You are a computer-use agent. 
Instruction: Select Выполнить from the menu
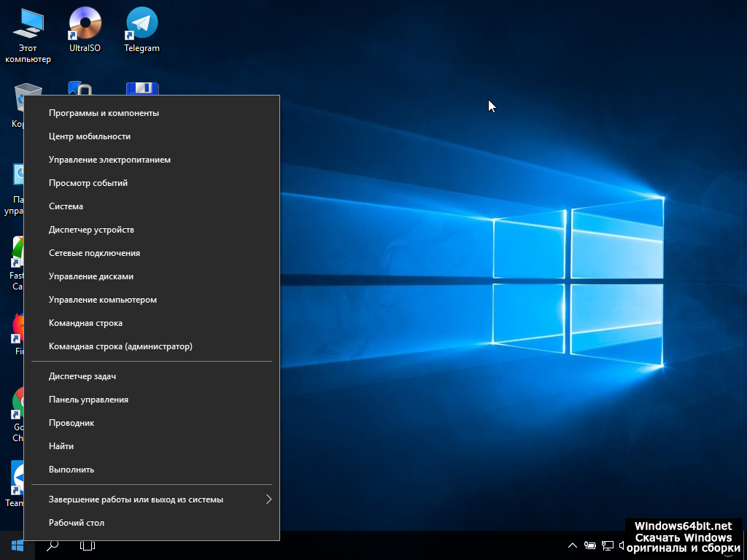click(x=71, y=470)
